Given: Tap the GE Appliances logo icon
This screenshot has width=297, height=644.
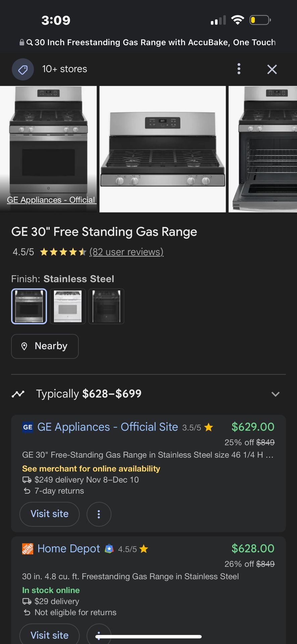Looking at the screenshot, I should pos(27,427).
